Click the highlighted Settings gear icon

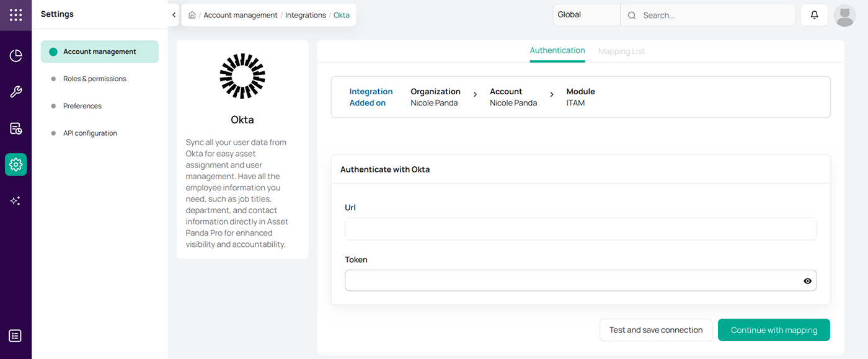[15, 164]
